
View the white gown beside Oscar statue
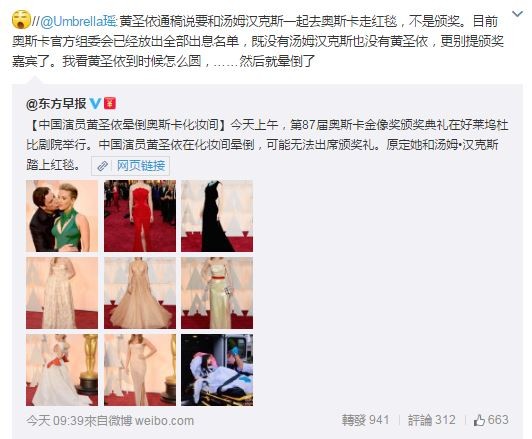pyautogui.click(x=62, y=370)
